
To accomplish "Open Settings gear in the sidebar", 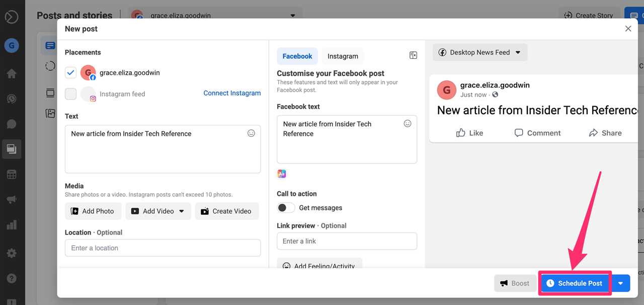I will (12, 253).
